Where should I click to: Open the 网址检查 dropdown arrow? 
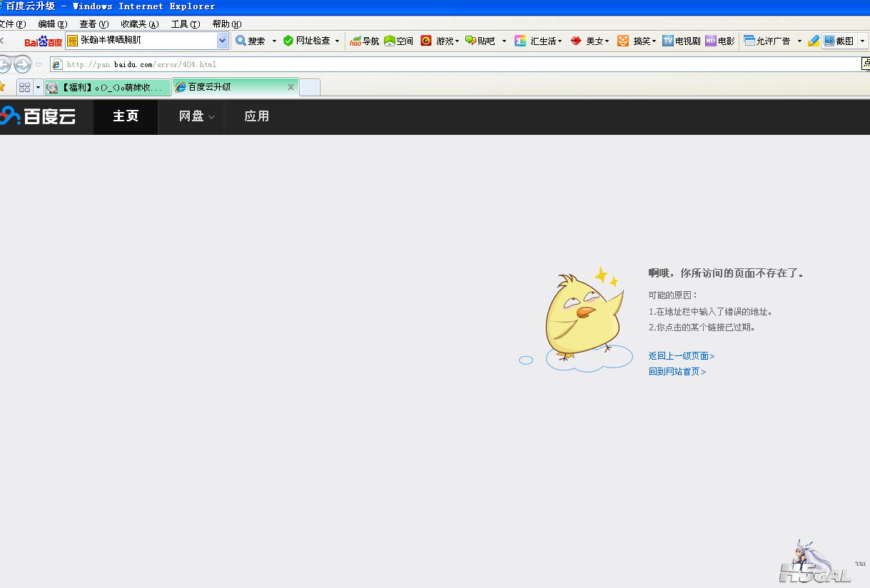point(338,41)
